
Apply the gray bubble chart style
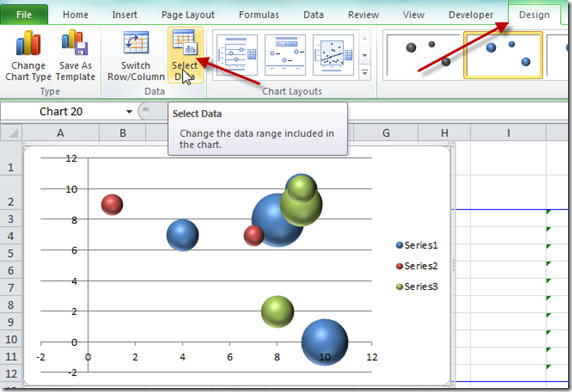[x=423, y=55]
